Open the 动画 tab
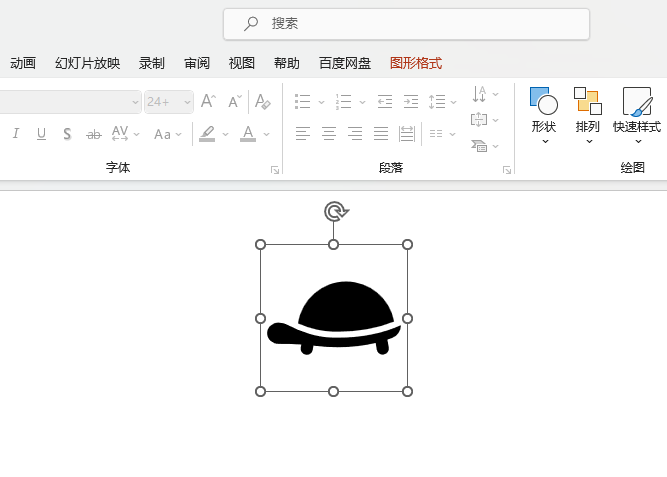667x477 pixels. [23, 63]
